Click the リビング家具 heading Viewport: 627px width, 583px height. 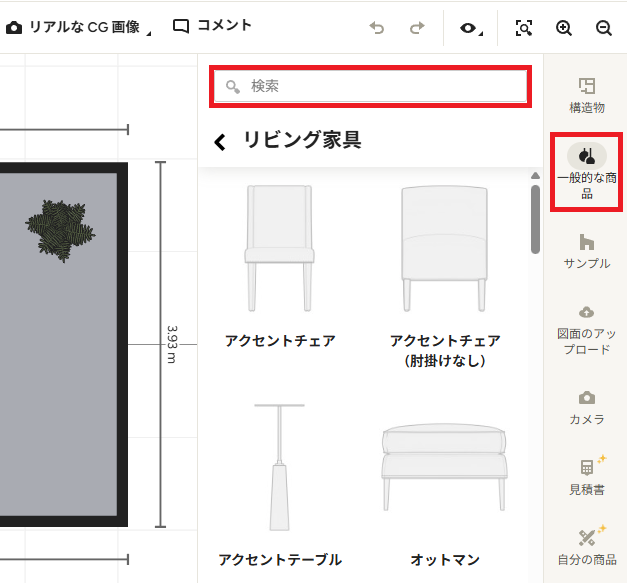click(x=302, y=140)
